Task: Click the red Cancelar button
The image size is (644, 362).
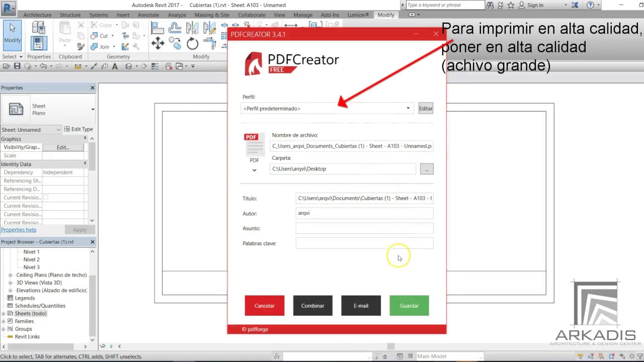Action: [x=264, y=306]
